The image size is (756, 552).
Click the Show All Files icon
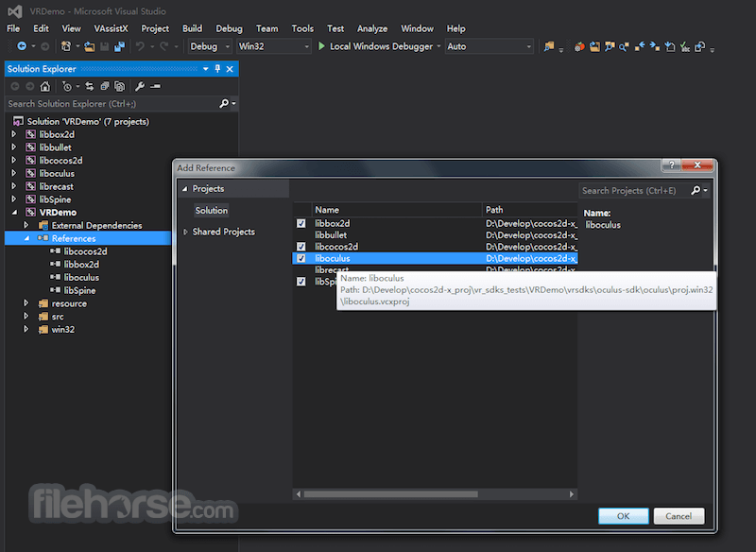(120, 86)
